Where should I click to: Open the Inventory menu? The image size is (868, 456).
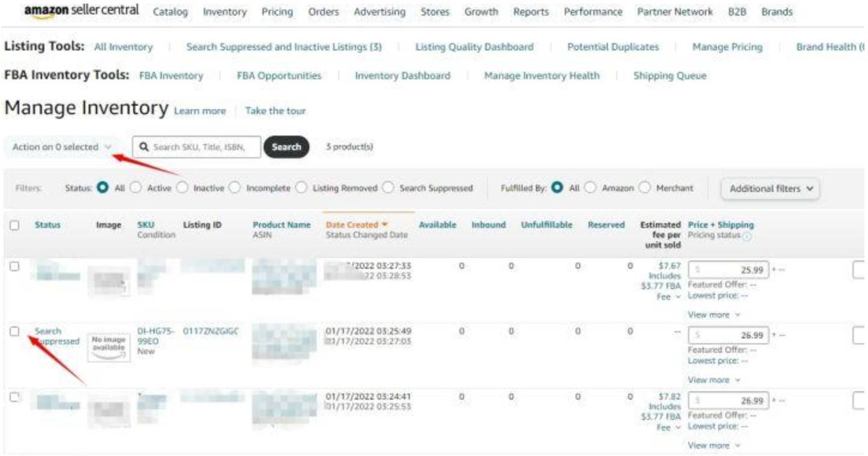225,12
